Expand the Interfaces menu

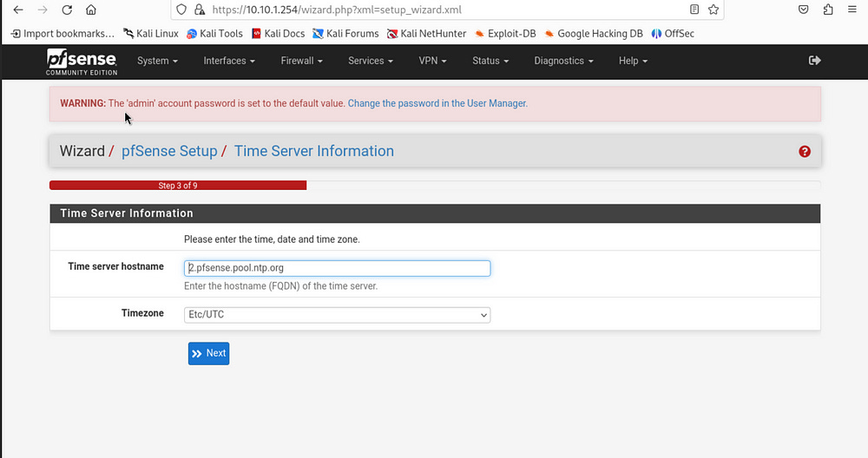(x=229, y=61)
